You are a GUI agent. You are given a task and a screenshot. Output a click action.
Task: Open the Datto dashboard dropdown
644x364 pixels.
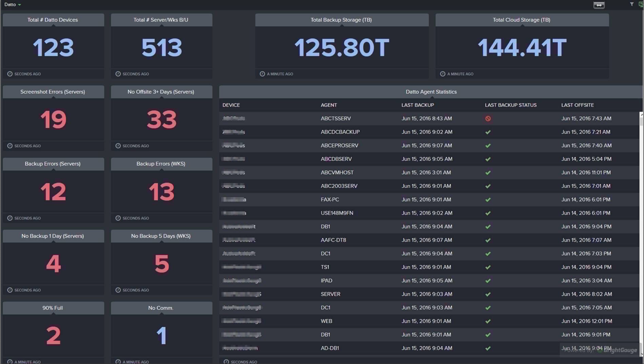click(13, 5)
